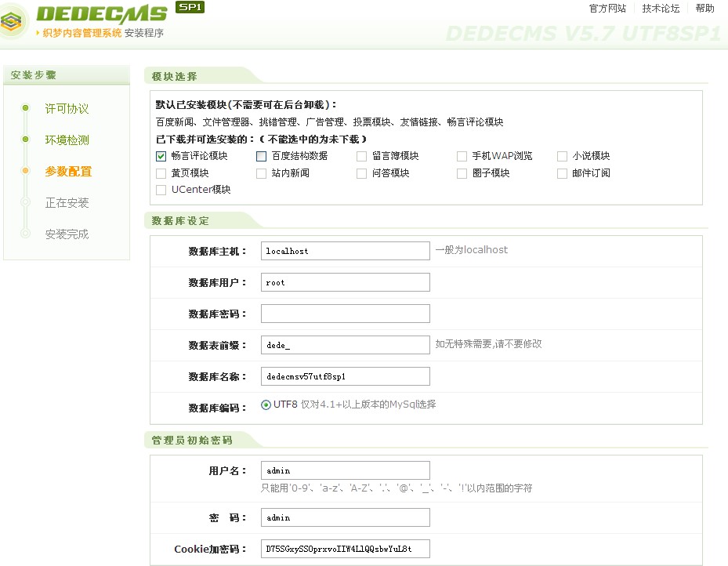The height and width of the screenshot is (566, 728).
Task: Tick the 问答模块 checkbox
Action: click(x=362, y=173)
